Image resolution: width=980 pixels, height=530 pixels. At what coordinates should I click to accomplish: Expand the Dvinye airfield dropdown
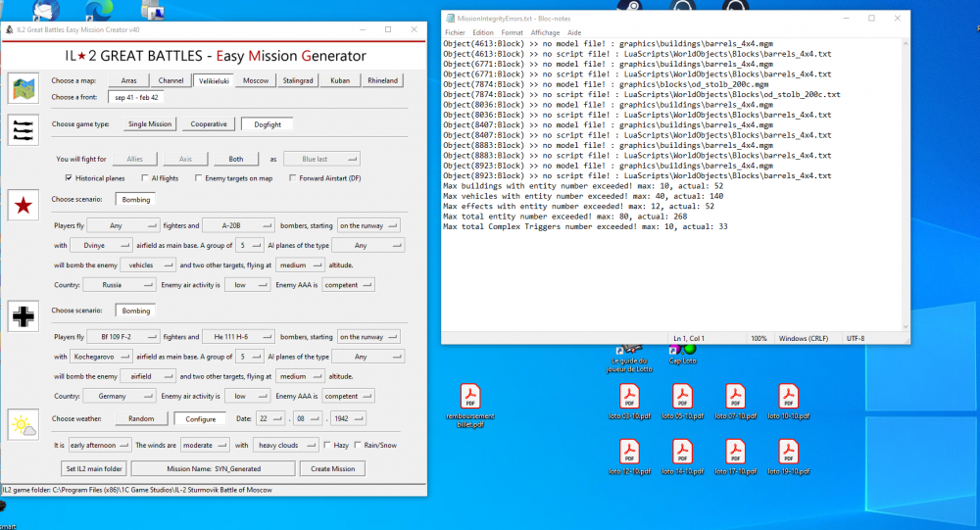click(104, 245)
